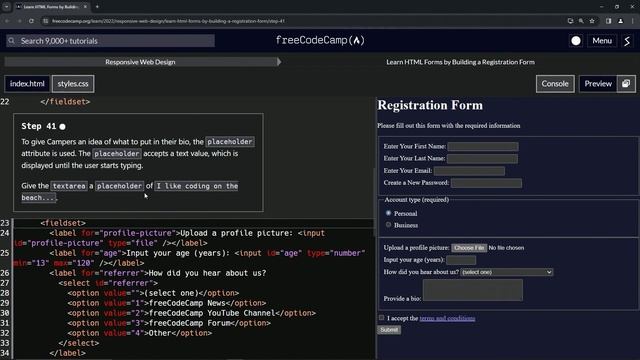The height and width of the screenshot is (360, 640).
Task: Check the terms and conditions checkbox
Action: (x=381, y=318)
